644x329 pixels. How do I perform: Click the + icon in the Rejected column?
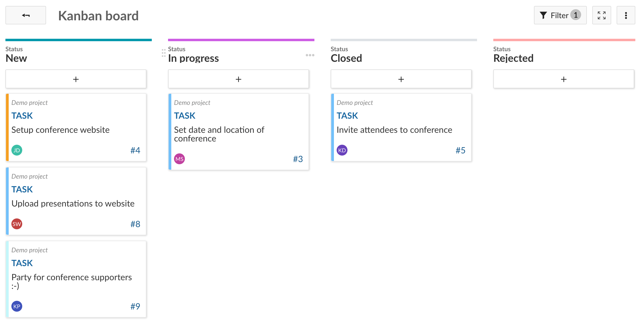[563, 79]
